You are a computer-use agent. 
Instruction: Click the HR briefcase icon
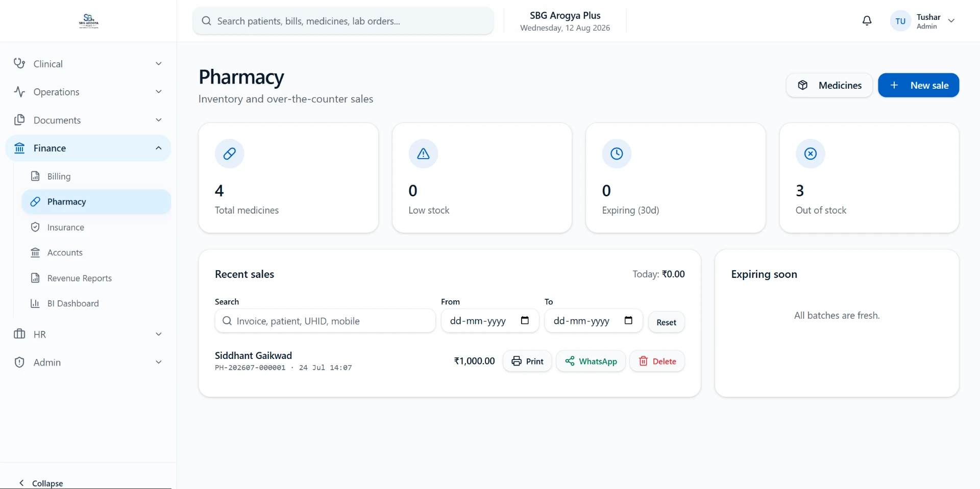click(19, 334)
